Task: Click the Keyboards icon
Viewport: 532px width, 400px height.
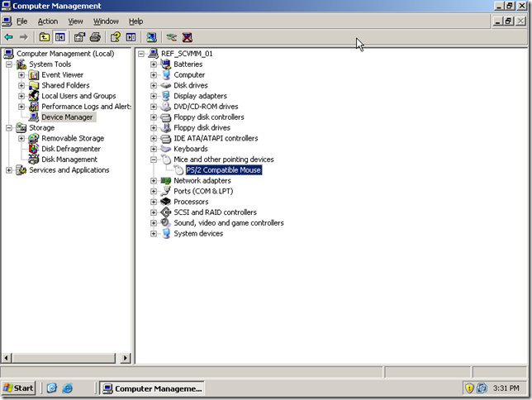Action: pyautogui.click(x=166, y=149)
